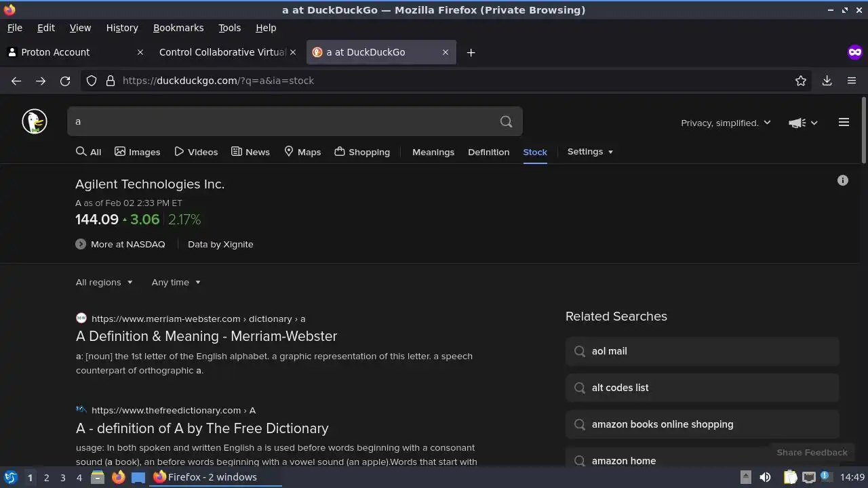Open a new tab with the plus button
The height and width of the screenshot is (488, 868).
coord(471,52)
